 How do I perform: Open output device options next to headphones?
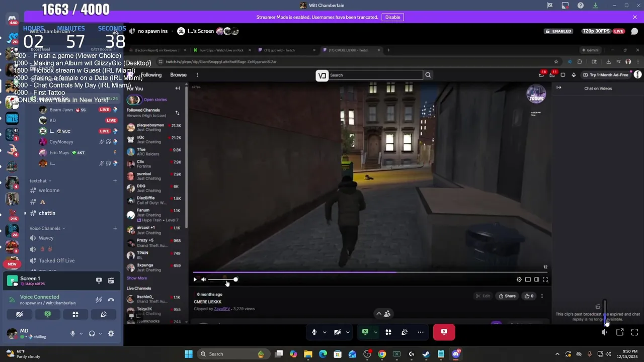coord(100,334)
